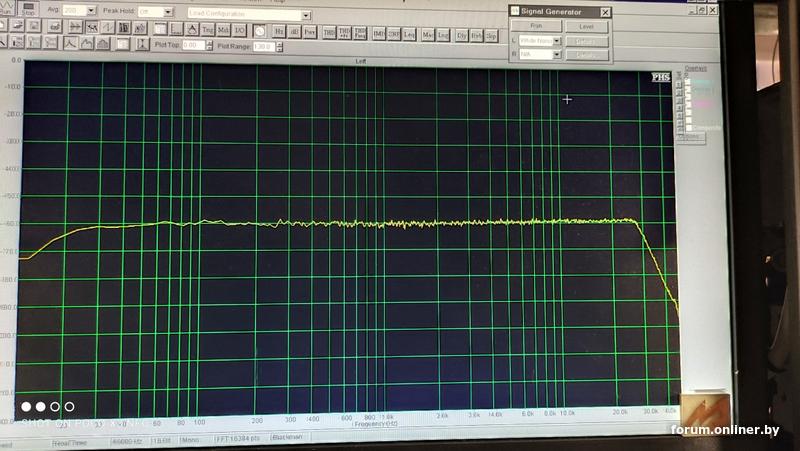Open the 3-D Surface view icon

pyautogui.click(x=140, y=28)
